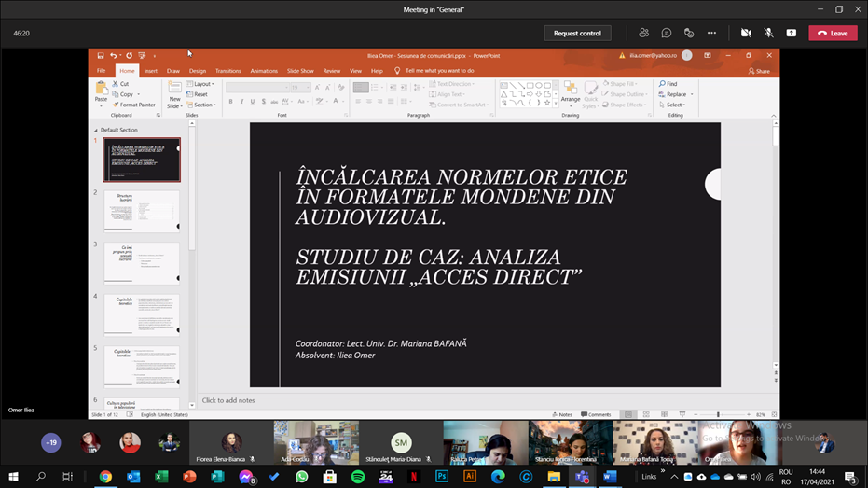
Task: Open the Slide Show tab
Action: [300, 71]
